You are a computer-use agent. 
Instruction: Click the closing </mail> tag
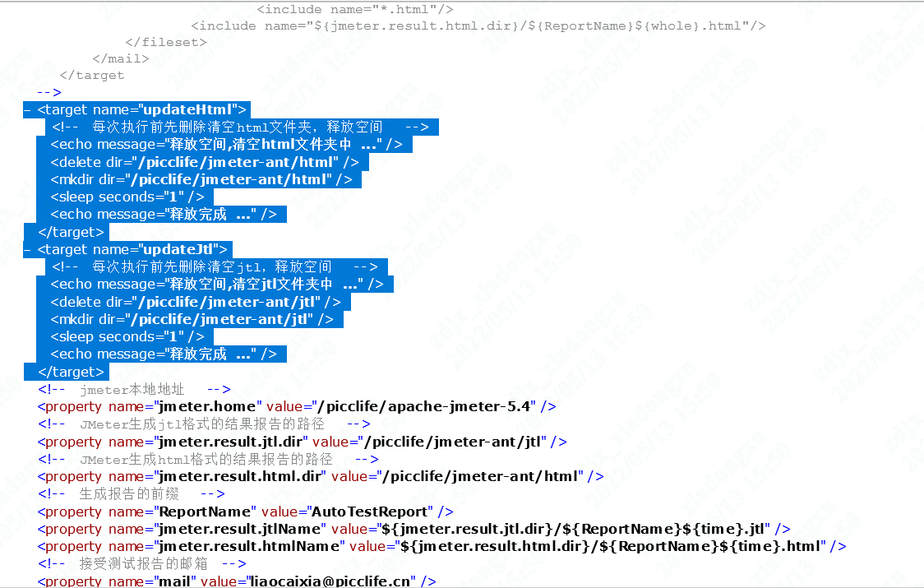[x=121, y=59]
